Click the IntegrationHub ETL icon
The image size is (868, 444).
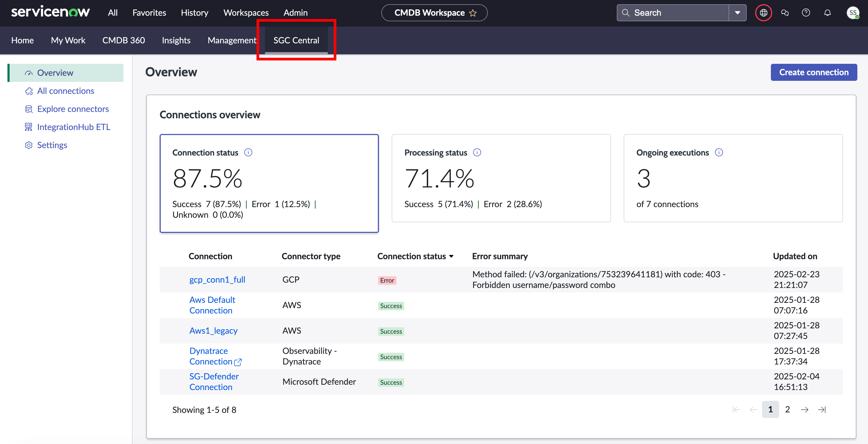click(x=29, y=127)
